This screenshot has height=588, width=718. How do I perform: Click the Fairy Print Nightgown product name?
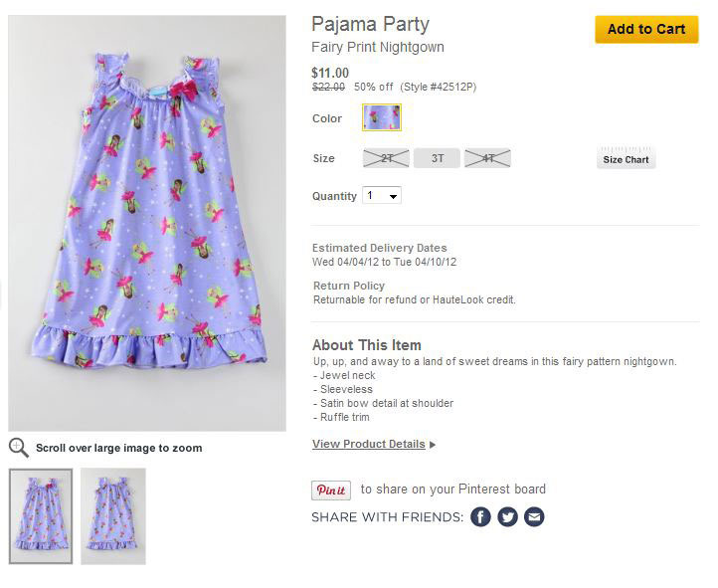378,47
